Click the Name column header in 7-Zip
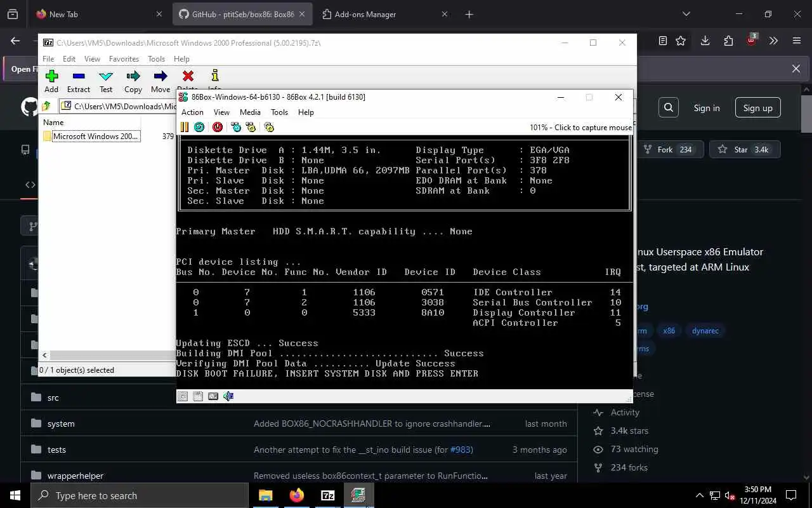 (91, 122)
